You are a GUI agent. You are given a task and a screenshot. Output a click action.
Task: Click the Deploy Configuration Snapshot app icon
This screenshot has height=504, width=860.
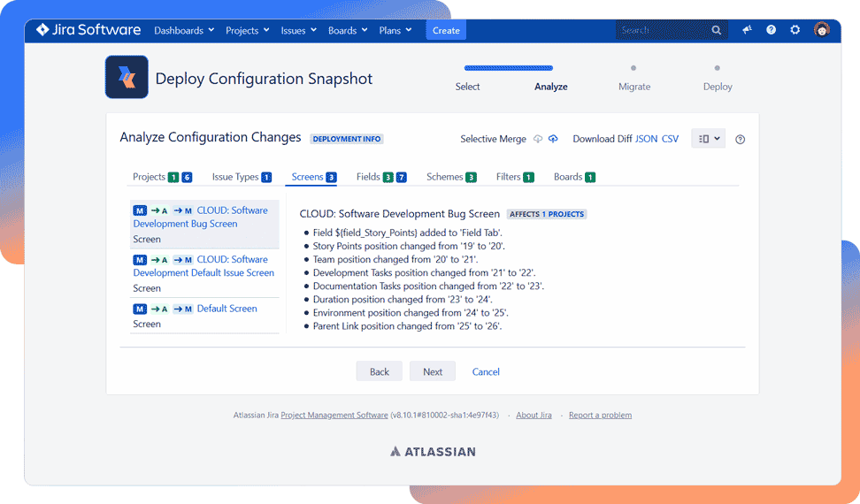pos(127,77)
